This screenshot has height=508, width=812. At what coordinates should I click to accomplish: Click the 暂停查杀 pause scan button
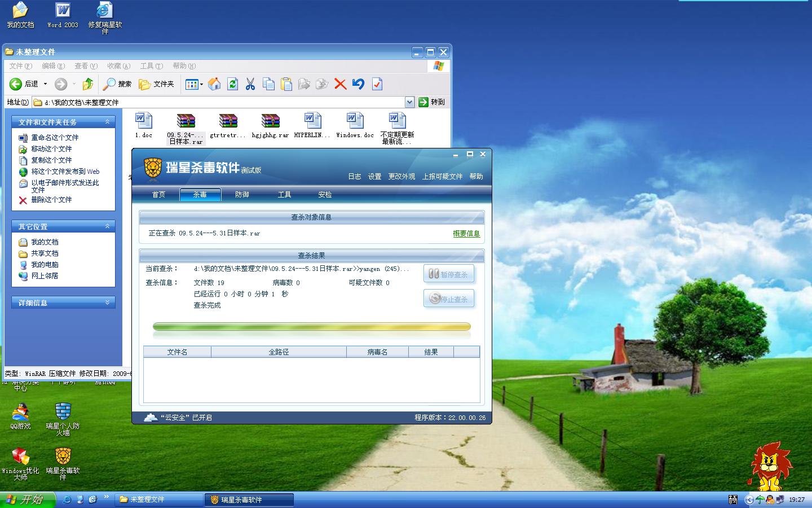coord(449,274)
